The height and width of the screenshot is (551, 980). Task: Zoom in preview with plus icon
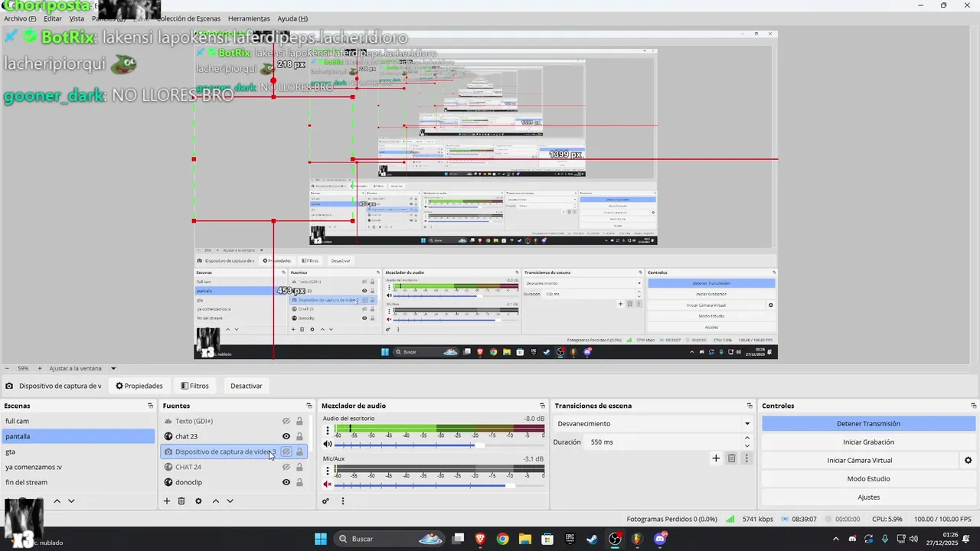point(41,368)
